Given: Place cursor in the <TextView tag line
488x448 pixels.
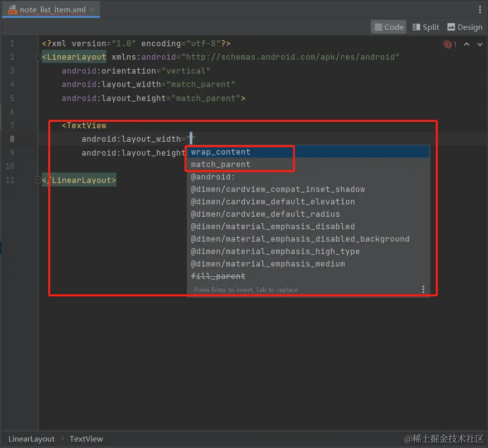Looking at the screenshot, I should pos(84,125).
